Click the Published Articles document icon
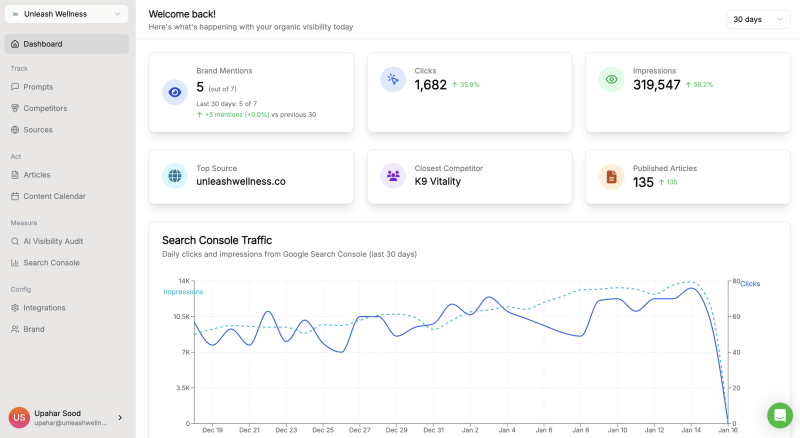This screenshot has height=438, width=800. pyautogui.click(x=611, y=176)
